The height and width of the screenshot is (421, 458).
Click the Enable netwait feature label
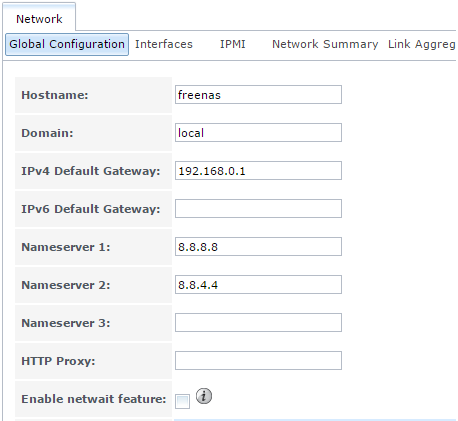[94, 399]
